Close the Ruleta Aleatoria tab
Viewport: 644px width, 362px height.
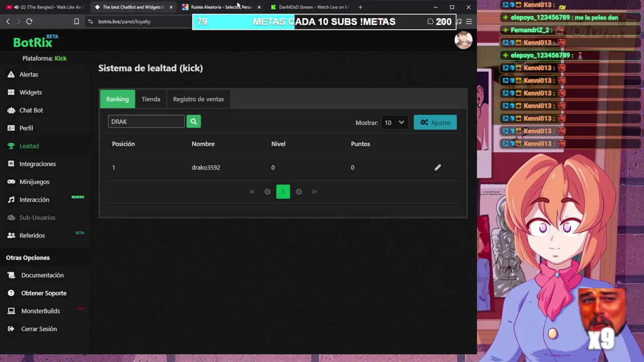pyautogui.click(x=259, y=7)
